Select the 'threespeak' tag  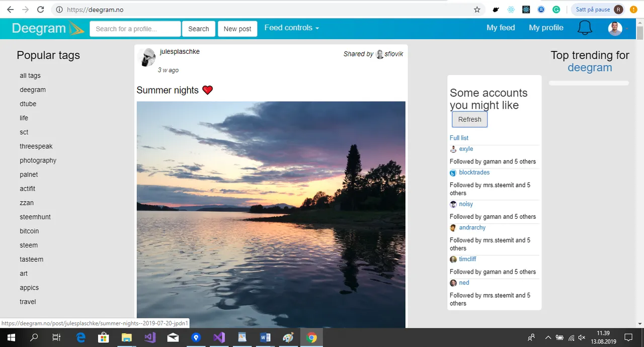[x=36, y=146]
